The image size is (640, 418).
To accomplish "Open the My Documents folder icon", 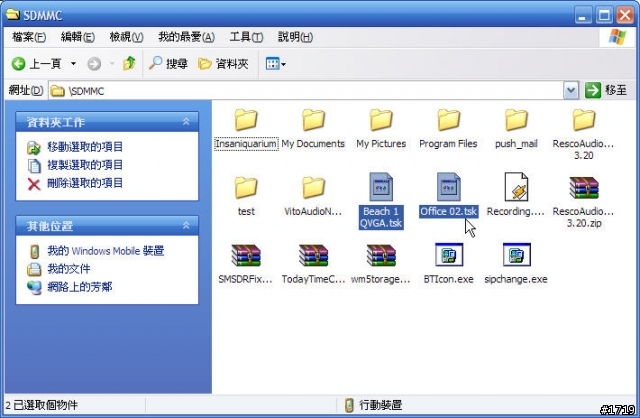I will click(x=313, y=120).
